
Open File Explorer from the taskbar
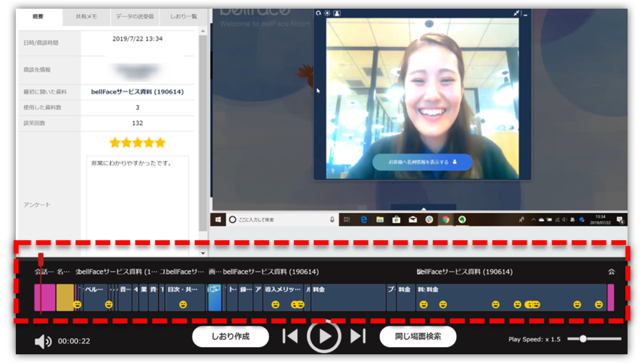coord(380,219)
